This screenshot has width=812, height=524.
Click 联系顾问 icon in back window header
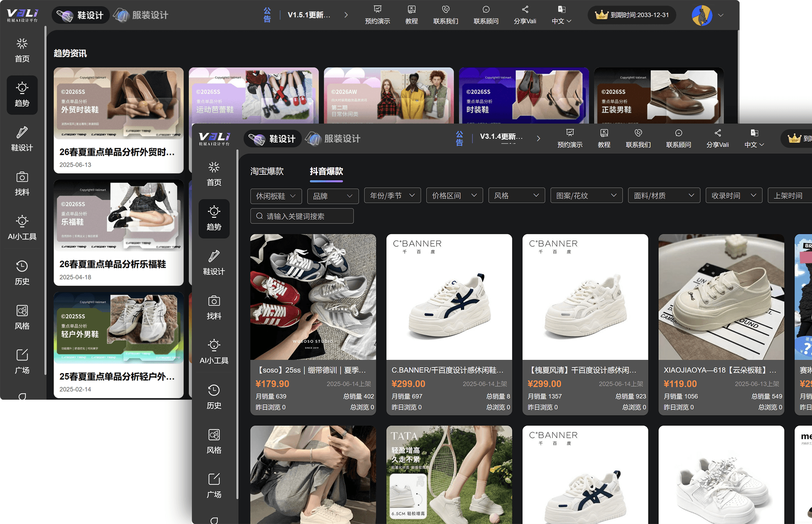(486, 9)
